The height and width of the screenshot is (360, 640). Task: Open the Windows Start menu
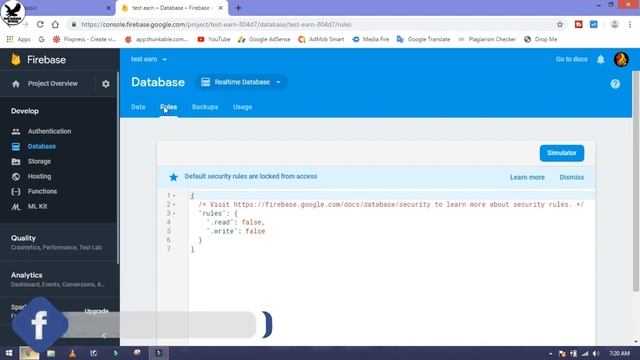point(9,353)
